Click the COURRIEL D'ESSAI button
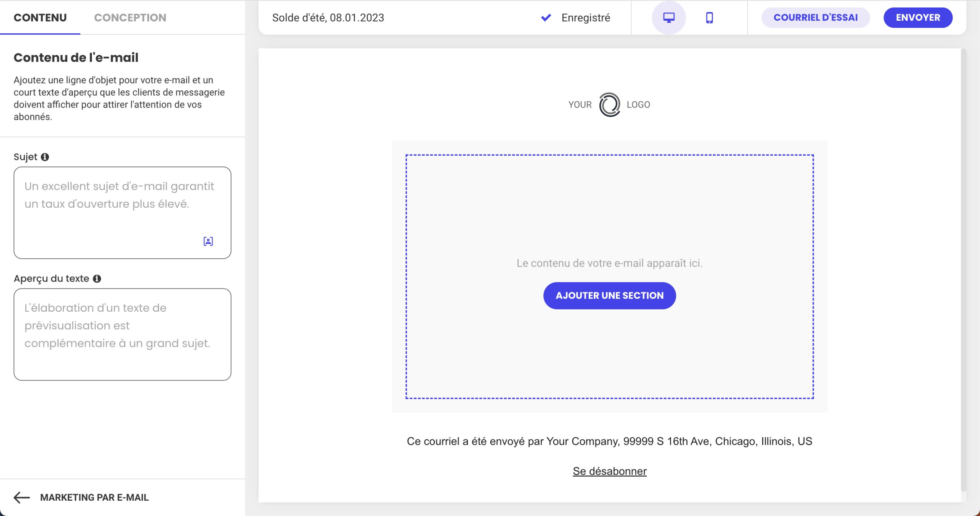Image resolution: width=980 pixels, height=516 pixels. (x=816, y=18)
